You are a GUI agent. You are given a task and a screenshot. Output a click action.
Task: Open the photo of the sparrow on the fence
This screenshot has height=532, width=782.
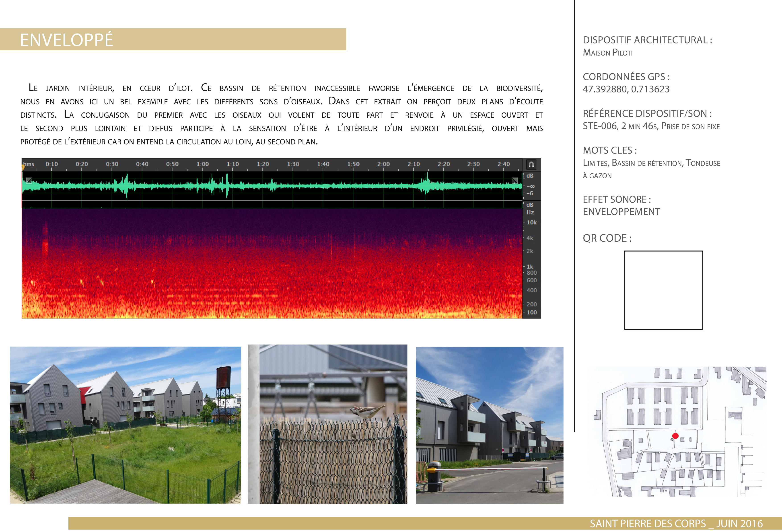pos(327,424)
